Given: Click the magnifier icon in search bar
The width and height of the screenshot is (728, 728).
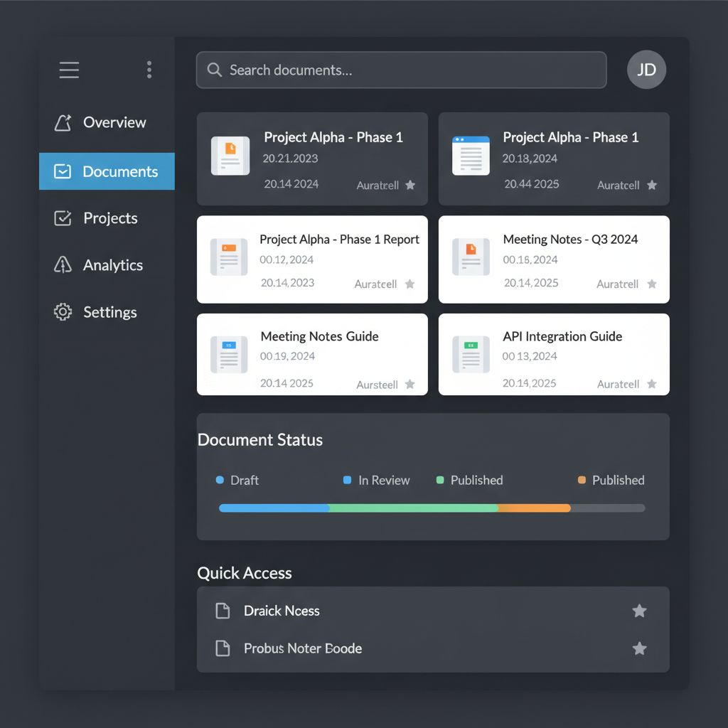Looking at the screenshot, I should [x=214, y=70].
